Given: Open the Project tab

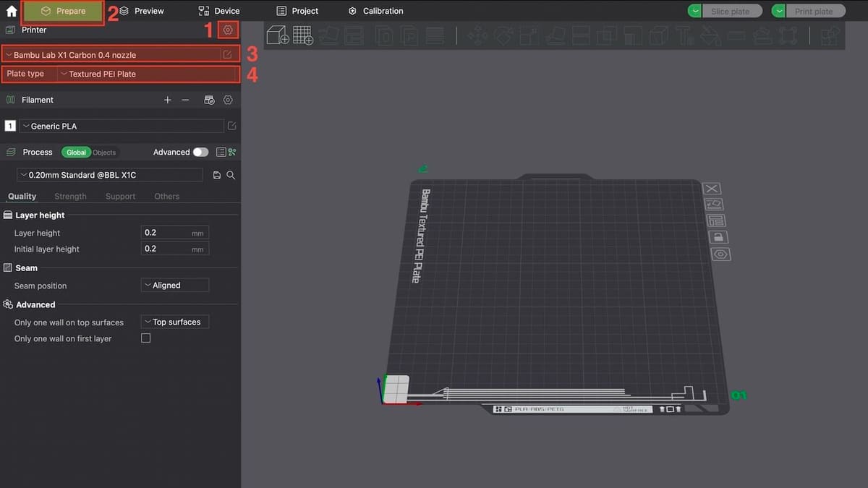Looking at the screenshot, I should [x=297, y=11].
